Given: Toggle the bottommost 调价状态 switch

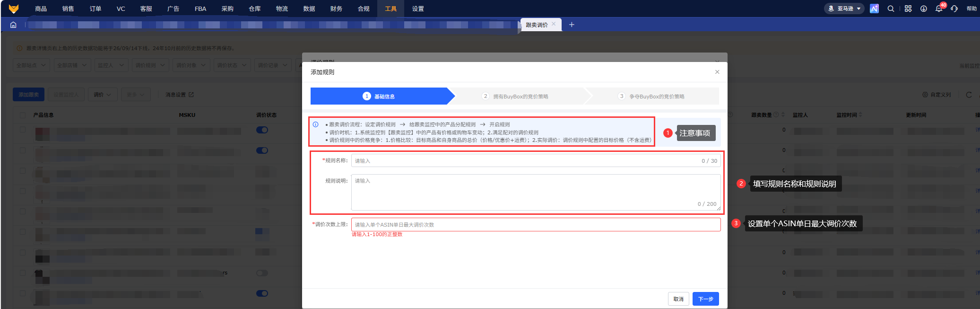Looking at the screenshot, I should point(262,293).
